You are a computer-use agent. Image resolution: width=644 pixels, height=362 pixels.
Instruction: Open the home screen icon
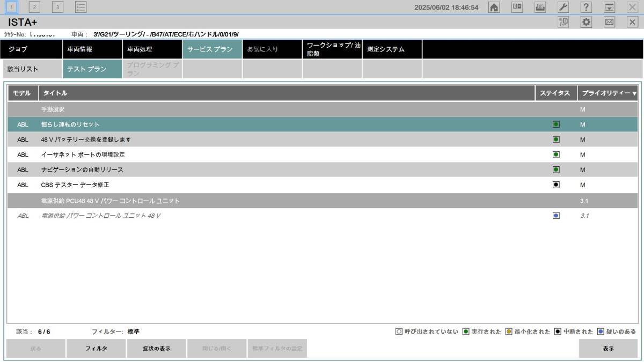point(494,7)
